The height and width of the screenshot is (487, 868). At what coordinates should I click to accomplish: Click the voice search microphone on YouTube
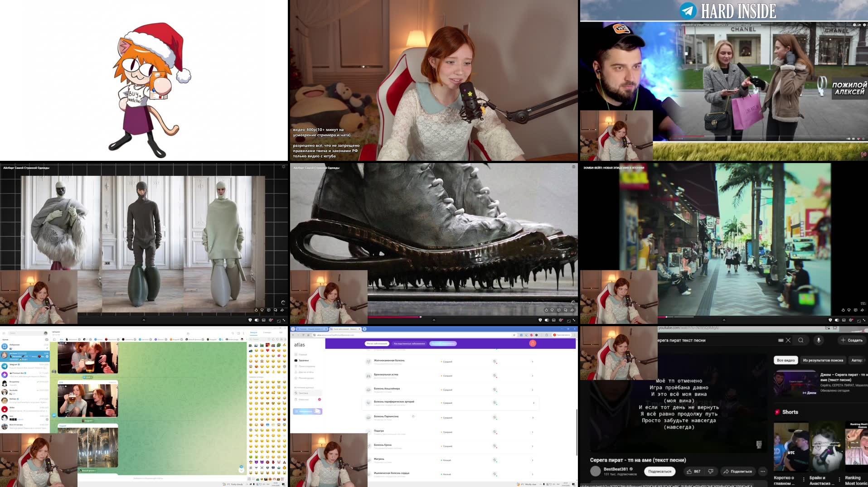click(819, 341)
